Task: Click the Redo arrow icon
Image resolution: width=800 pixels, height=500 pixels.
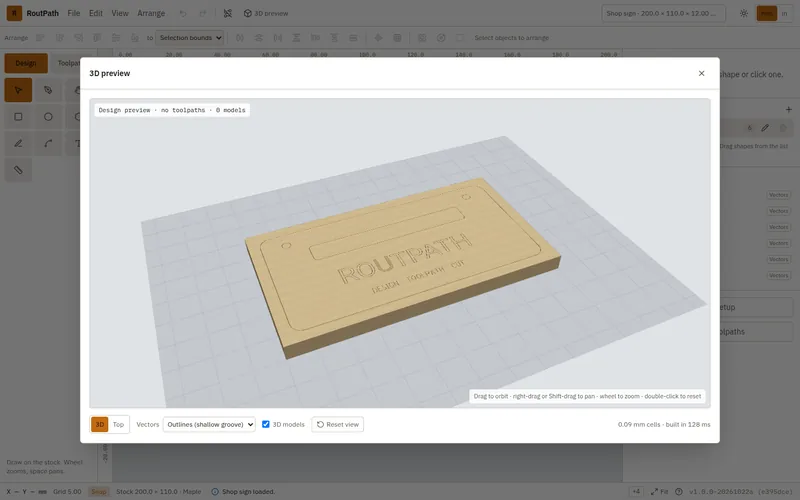Action: click(x=203, y=13)
